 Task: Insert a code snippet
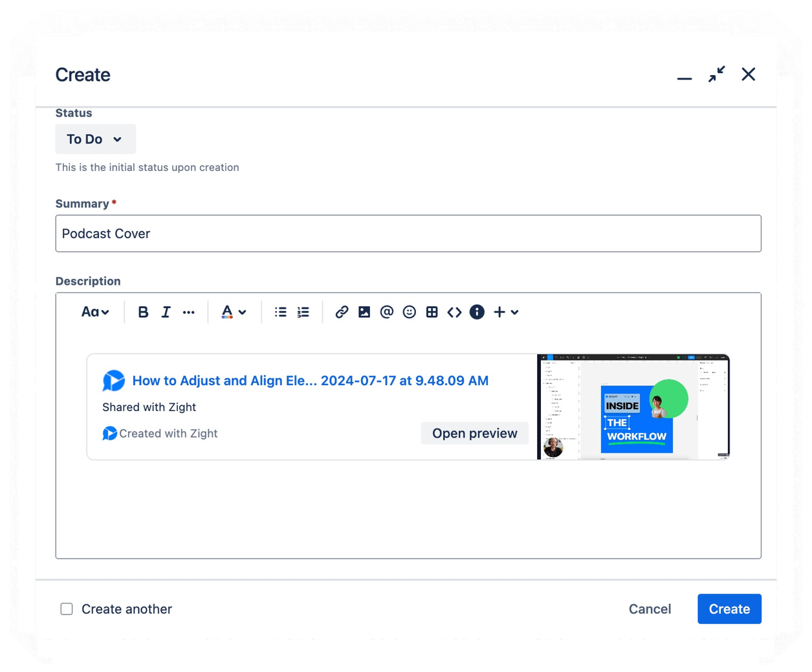(454, 312)
